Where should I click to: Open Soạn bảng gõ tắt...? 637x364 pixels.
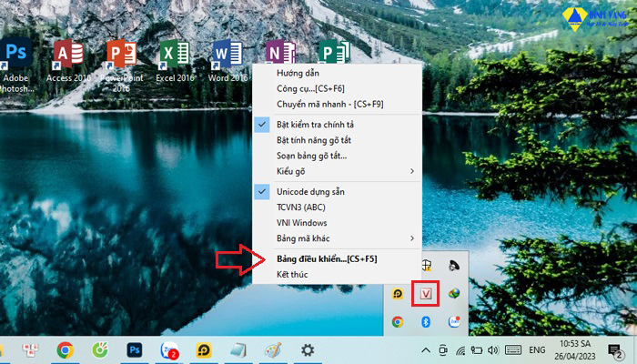point(338,156)
